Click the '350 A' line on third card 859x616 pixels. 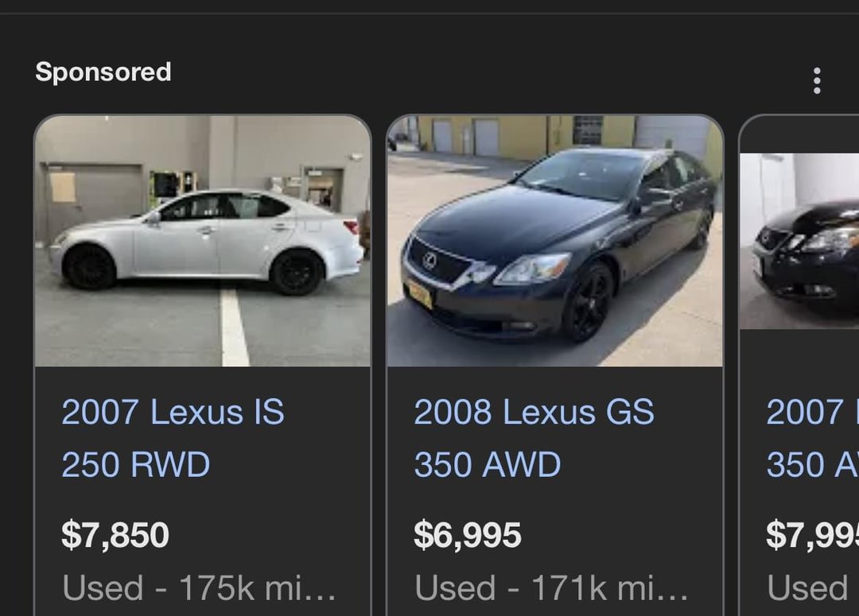point(812,464)
